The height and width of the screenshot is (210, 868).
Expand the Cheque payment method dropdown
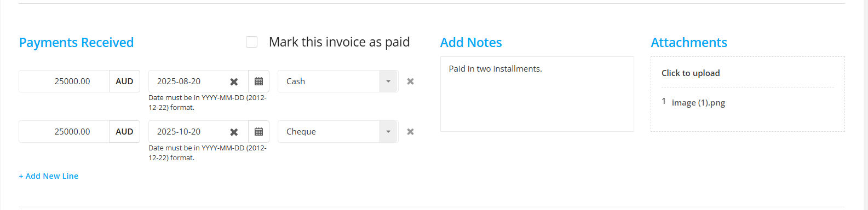(338, 132)
